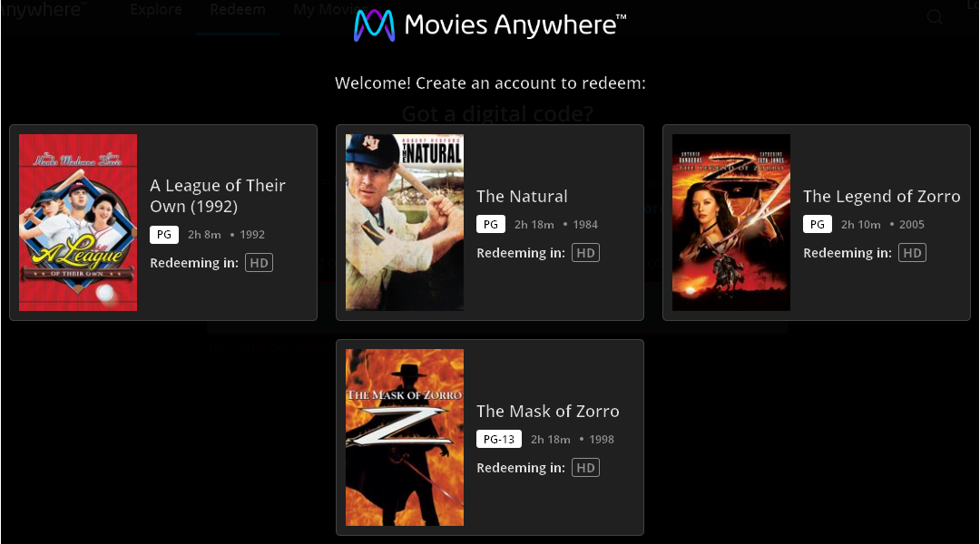
Task: Click the PG rating badge for The Natural
Action: coord(491,224)
